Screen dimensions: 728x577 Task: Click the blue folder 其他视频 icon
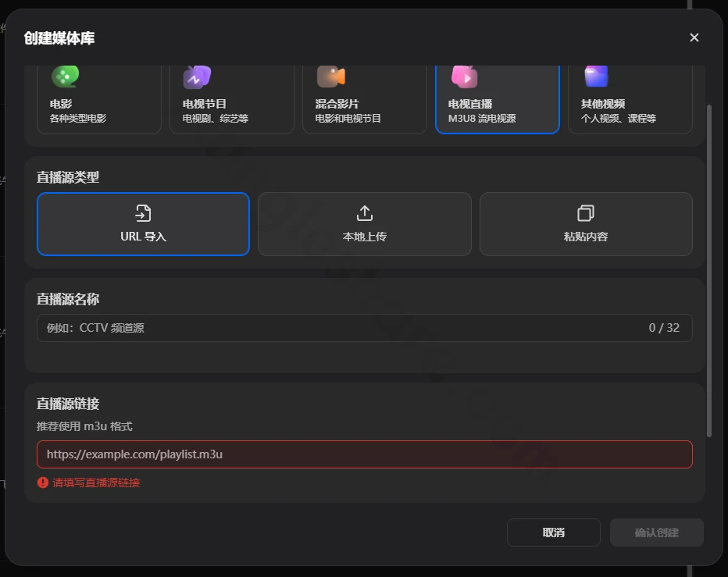click(x=596, y=77)
